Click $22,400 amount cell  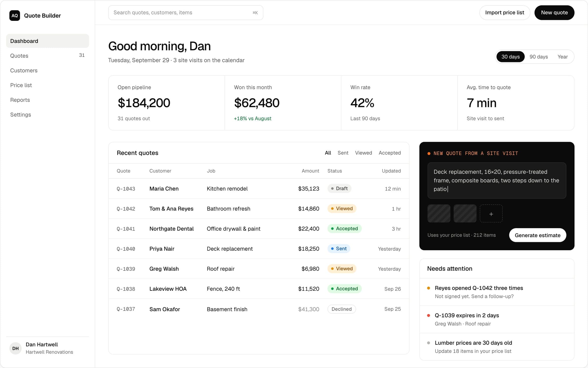[308, 229]
